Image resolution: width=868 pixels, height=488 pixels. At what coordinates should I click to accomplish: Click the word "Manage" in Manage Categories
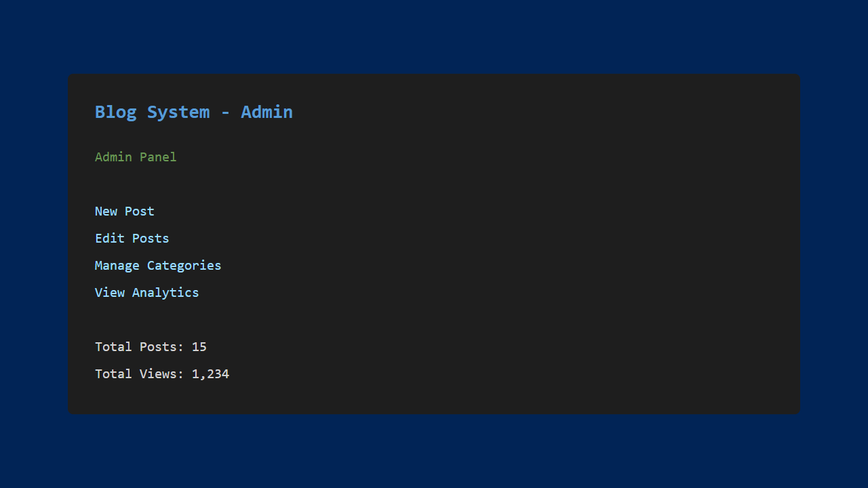[x=117, y=266]
